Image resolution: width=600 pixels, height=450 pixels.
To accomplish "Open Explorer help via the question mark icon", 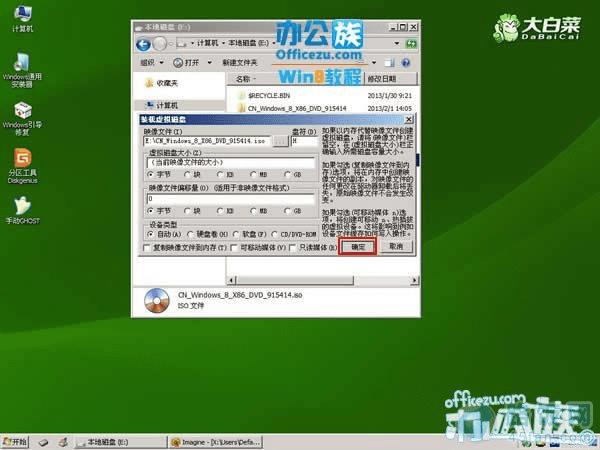I will click(406, 63).
